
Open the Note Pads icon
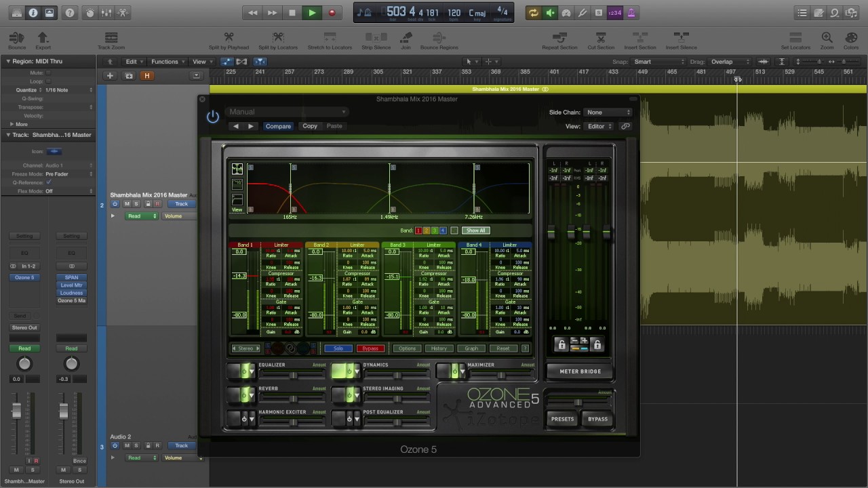(x=818, y=13)
